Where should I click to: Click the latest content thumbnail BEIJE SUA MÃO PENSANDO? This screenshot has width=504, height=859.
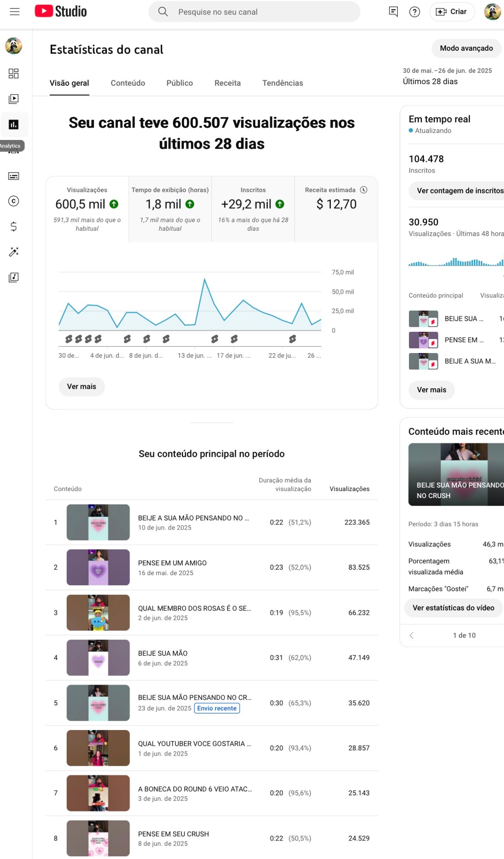pos(456,475)
